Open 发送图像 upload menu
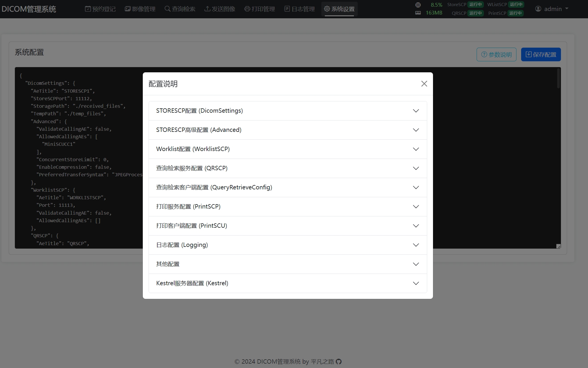The image size is (588, 368). [x=220, y=9]
